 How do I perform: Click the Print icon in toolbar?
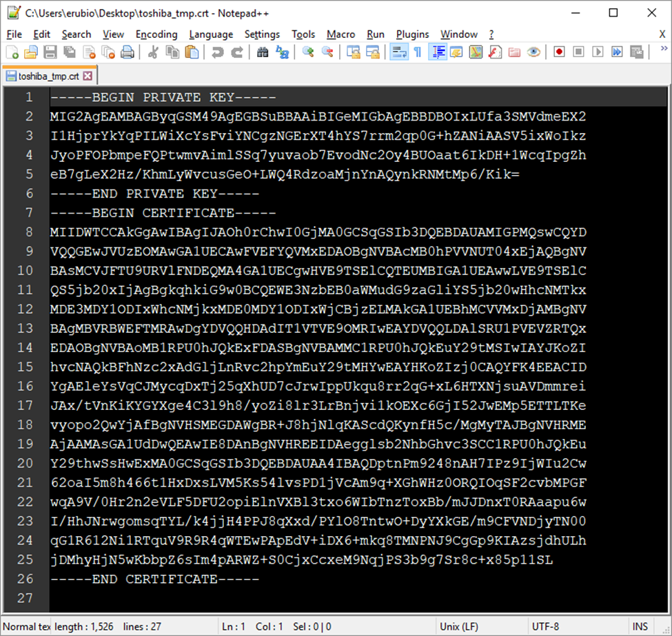(x=128, y=52)
